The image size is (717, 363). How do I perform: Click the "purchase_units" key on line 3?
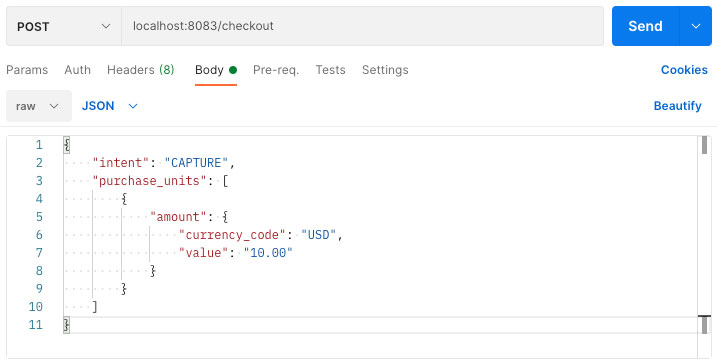[150, 181]
